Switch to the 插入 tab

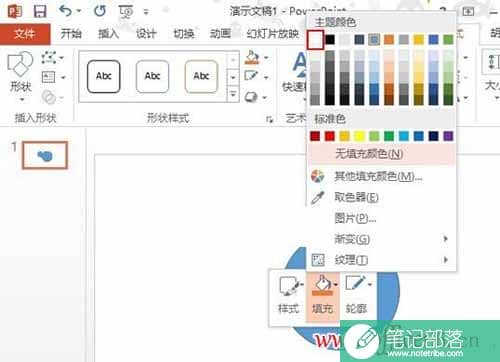tap(108, 33)
